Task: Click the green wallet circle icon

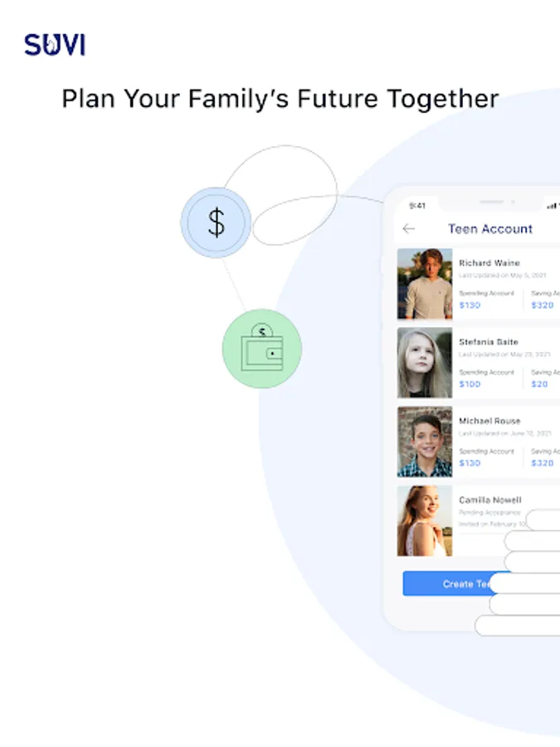Action: (x=262, y=349)
